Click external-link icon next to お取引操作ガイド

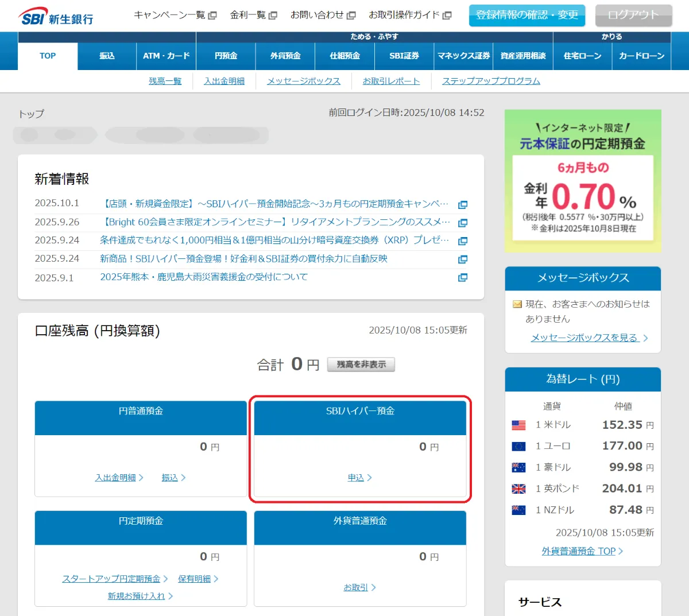(447, 16)
